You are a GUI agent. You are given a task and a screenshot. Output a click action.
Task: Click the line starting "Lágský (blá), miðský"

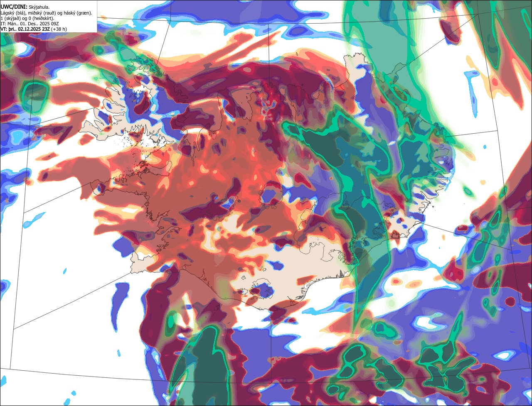pyautogui.click(x=47, y=13)
